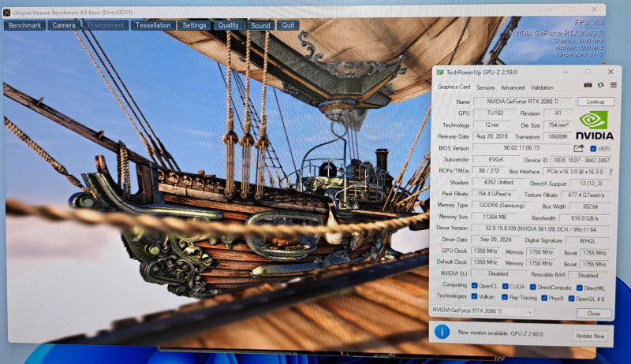Click the GPU-Z title bar app icon
This screenshot has width=631, height=364.
point(440,72)
